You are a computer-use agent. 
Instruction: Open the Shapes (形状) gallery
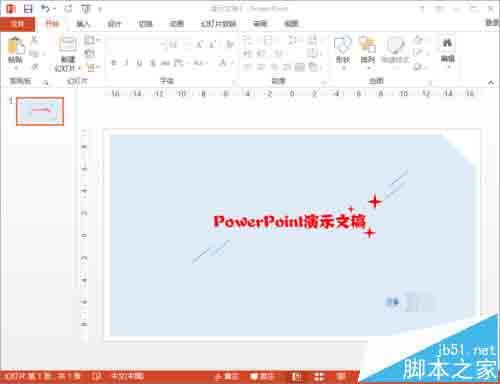pos(343,51)
